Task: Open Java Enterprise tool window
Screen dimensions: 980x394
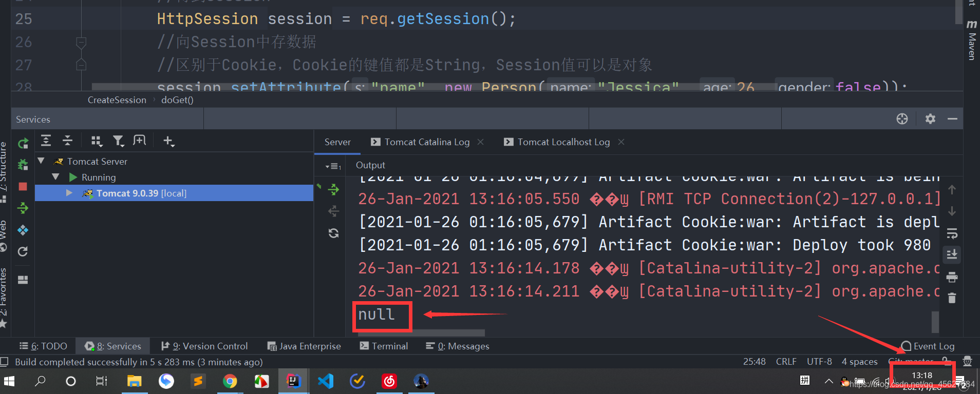Action: point(304,346)
